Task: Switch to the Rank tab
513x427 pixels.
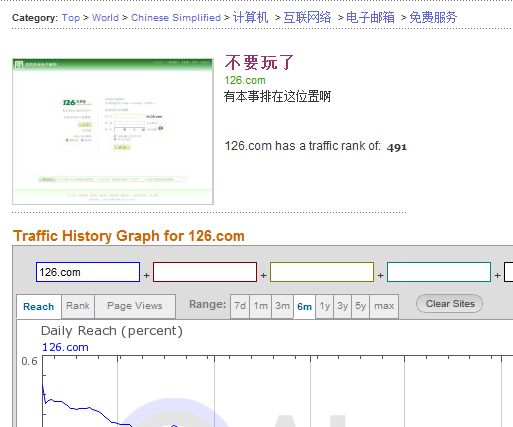Action: click(x=78, y=306)
